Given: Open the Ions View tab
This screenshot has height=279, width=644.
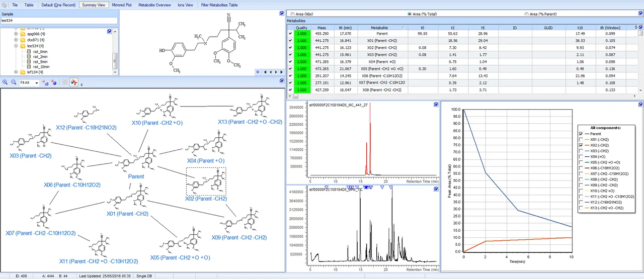Looking at the screenshot, I should coord(185,5).
